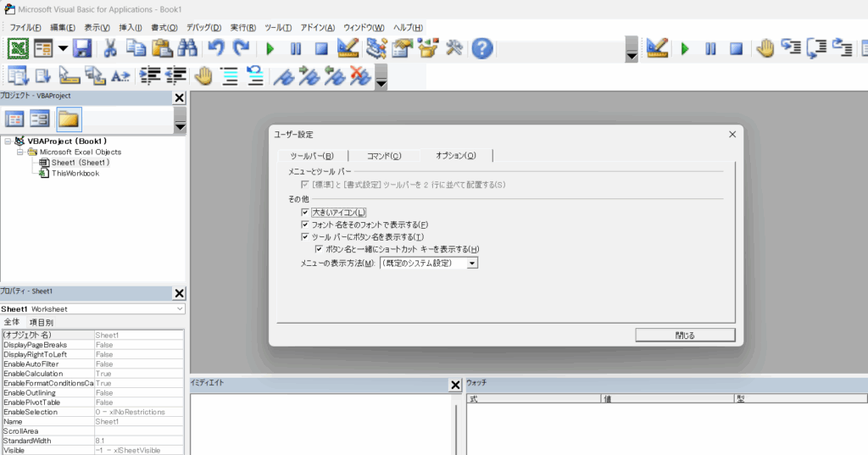Select ThisWorkbook in the project tree

coord(75,173)
